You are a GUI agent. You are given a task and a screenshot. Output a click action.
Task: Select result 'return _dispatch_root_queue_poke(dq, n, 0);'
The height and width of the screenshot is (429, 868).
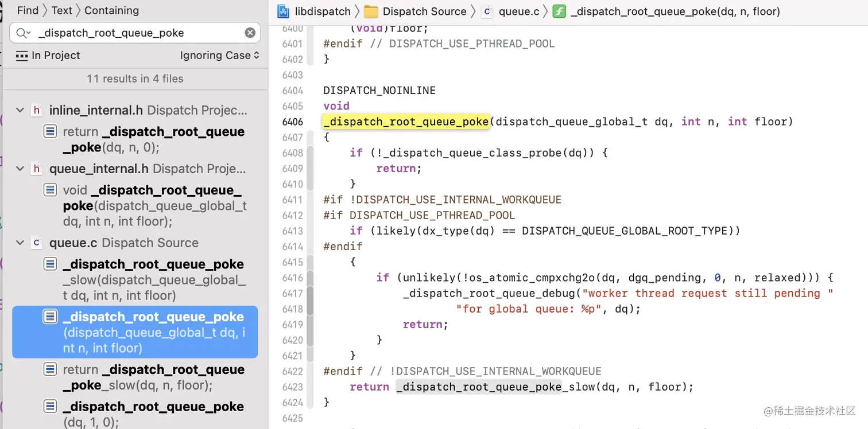click(x=135, y=139)
